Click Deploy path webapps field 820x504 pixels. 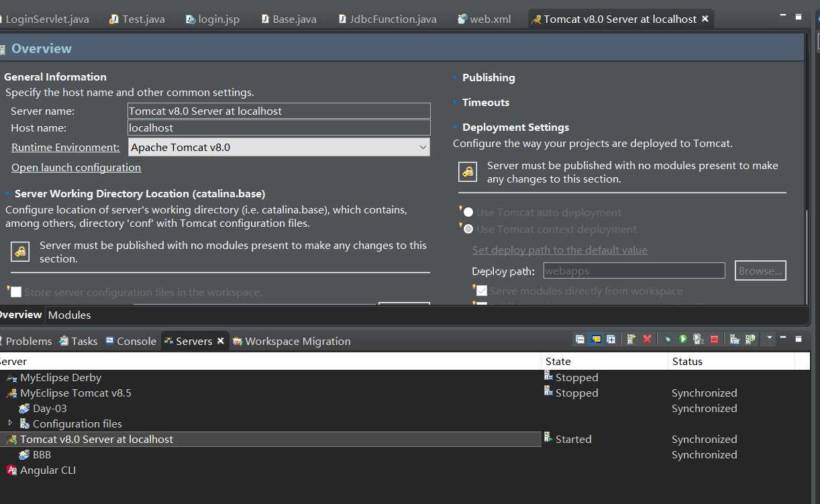(633, 270)
